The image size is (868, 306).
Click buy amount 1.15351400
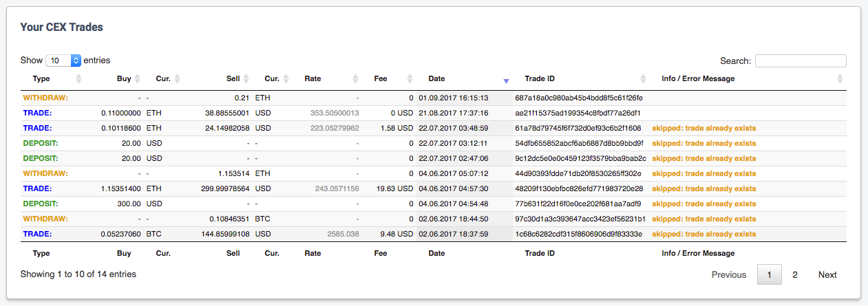[121, 188]
